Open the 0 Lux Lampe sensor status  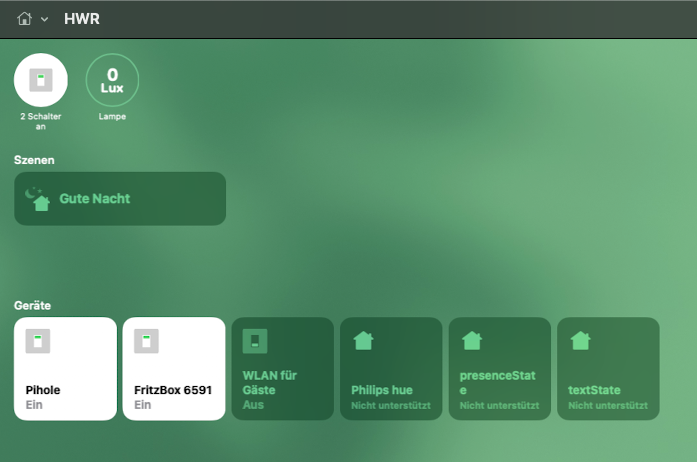(112, 80)
